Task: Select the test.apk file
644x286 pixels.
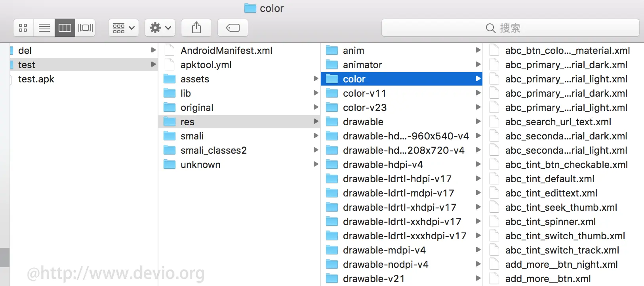Action: pos(84,79)
